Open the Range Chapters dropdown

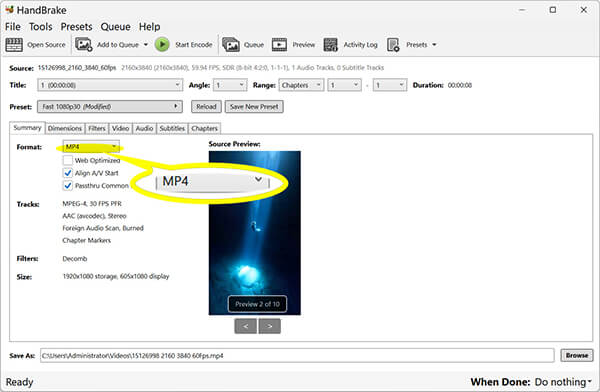[x=301, y=85]
